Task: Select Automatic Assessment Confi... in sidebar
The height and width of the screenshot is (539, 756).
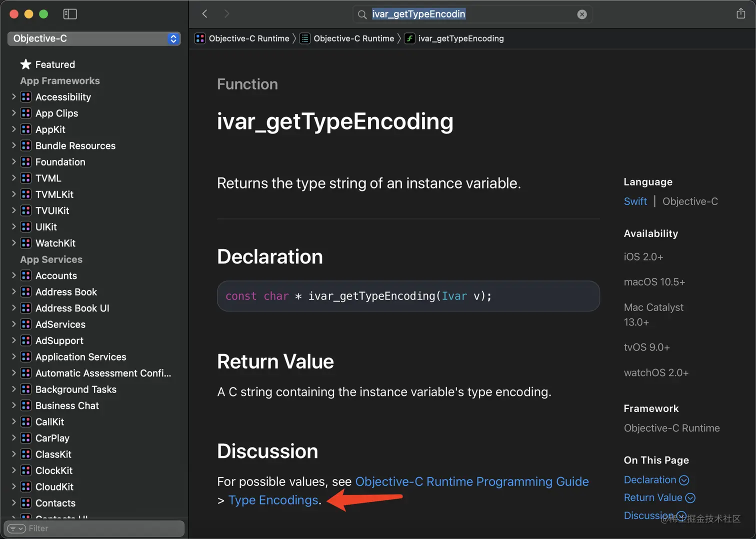Action: tap(103, 373)
